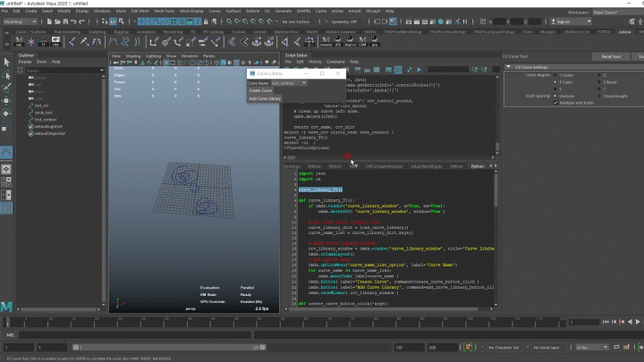Click the highlighted CV Curve tool icon

tap(6, 152)
